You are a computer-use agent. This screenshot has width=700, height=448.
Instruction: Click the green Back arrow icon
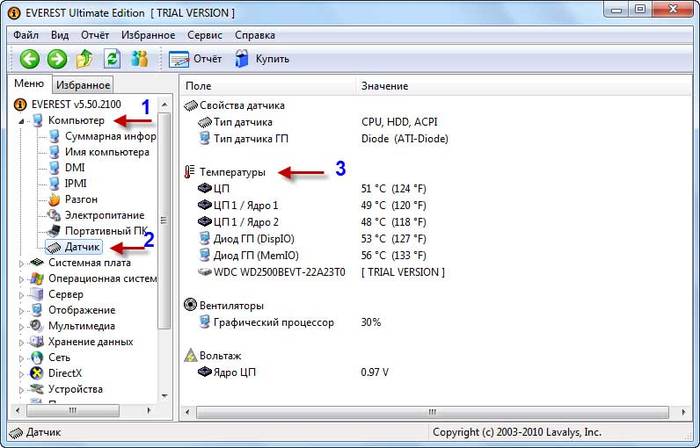29,59
